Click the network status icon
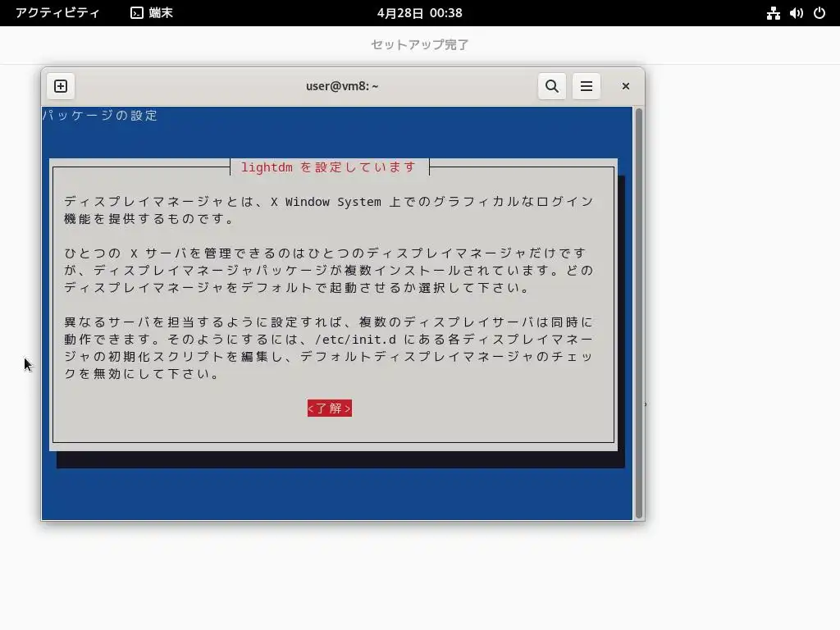This screenshot has height=630, width=840. pyautogui.click(x=773, y=13)
